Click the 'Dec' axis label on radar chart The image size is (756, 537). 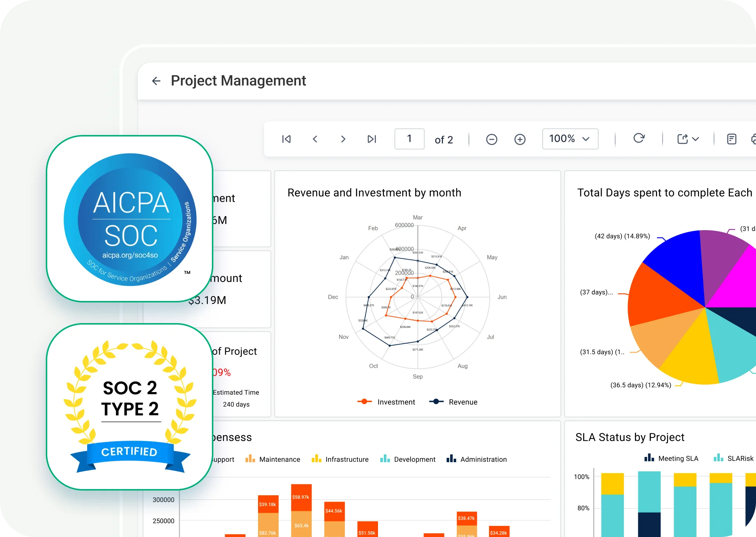333,297
